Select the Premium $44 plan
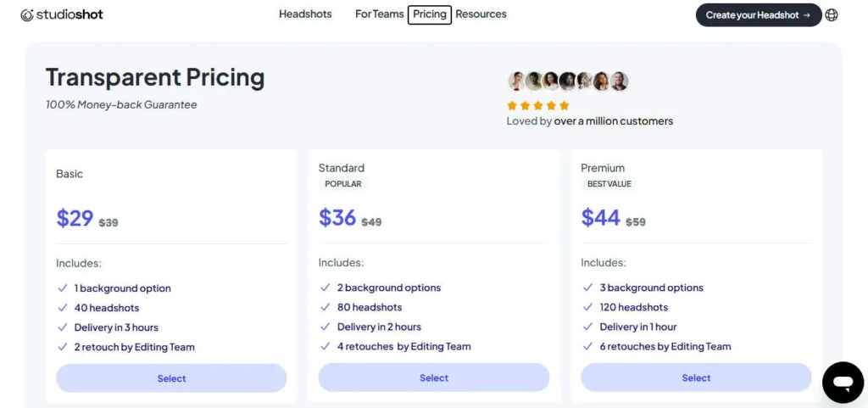 tap(696, 377)
